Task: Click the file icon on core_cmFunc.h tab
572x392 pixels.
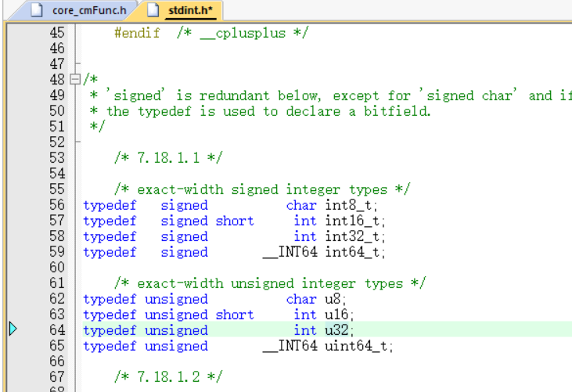Action: tap(37, 10)
